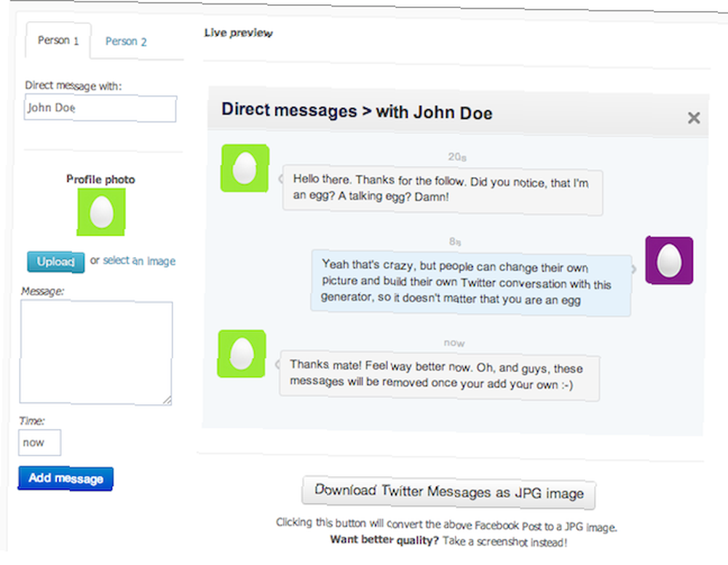728x565 pixels.
Task: Click the Time input field
Action: (x=39, y=443)
